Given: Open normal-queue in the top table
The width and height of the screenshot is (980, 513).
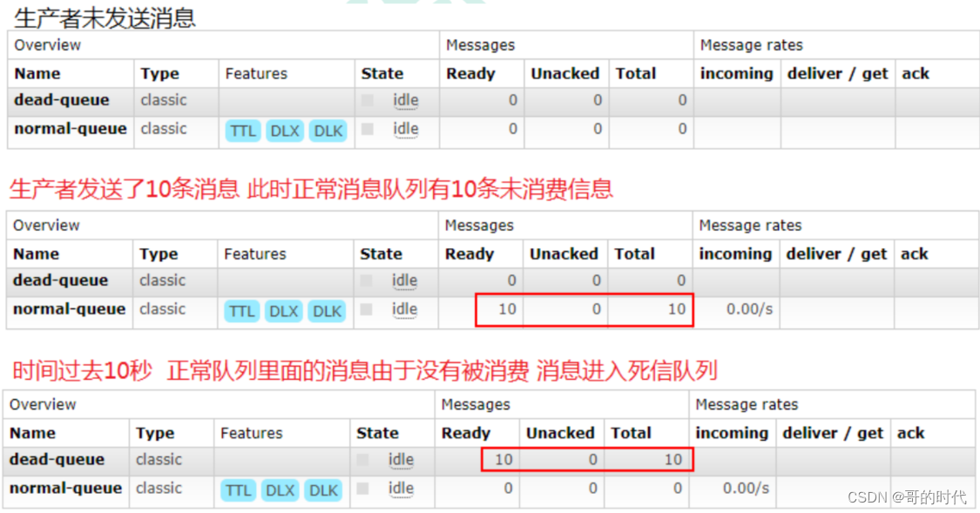Looking at the screenshot, I should (71, 129).
